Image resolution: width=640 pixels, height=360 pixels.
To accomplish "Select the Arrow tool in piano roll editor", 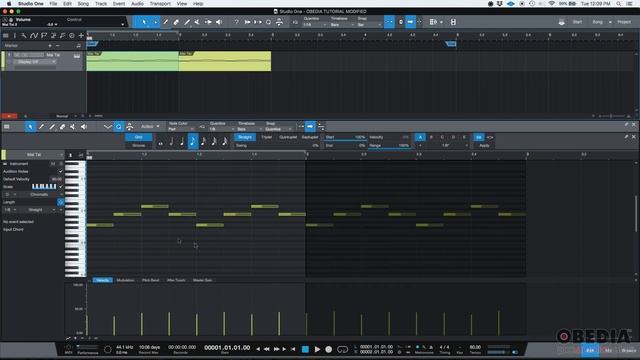I will tap(30, 127).
